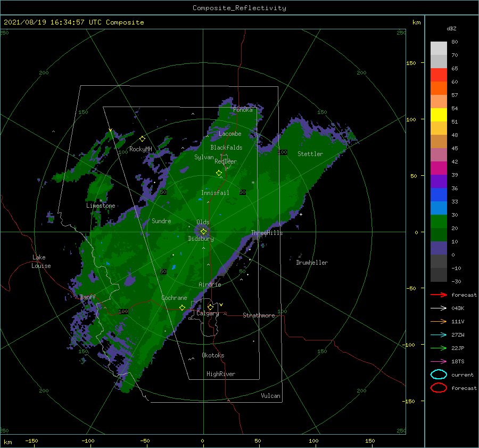479x448 pixels.
Task: Click the Strathmore town label
Action: click(259, 315)
